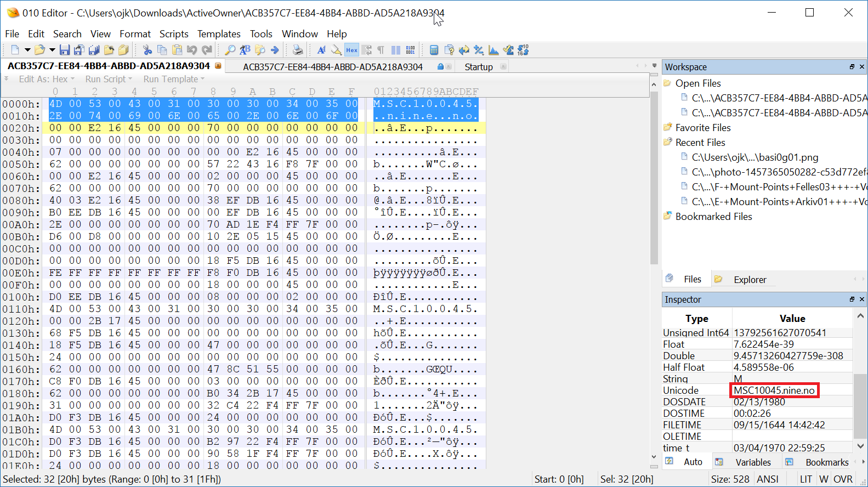This screenshot has height=487, width=868.
Task: Click the Save file toolbar icon
Action: point(65,50)
